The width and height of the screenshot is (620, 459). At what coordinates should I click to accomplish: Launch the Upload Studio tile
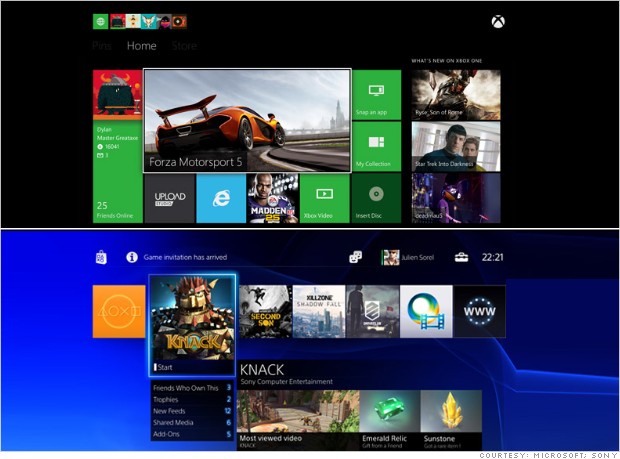[170, 198]
